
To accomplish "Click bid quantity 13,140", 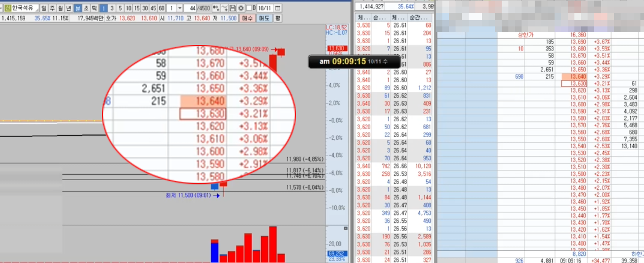I will pyautogui.click(x=629, y=146).
